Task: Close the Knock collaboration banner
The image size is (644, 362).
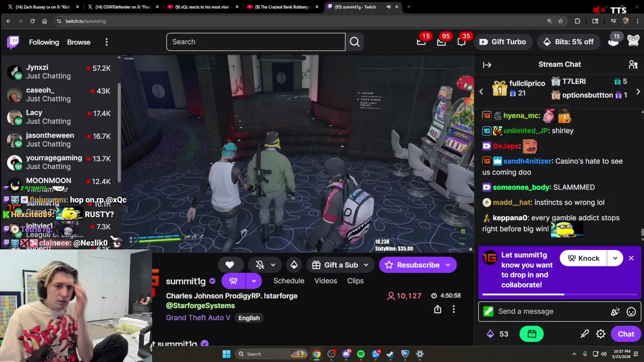Action: tap(631, 258)
